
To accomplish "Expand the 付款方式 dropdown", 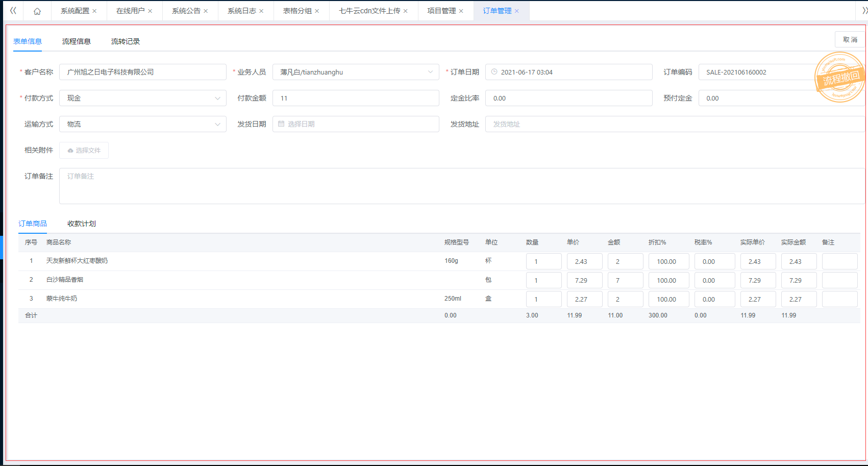I will [217, 99].
